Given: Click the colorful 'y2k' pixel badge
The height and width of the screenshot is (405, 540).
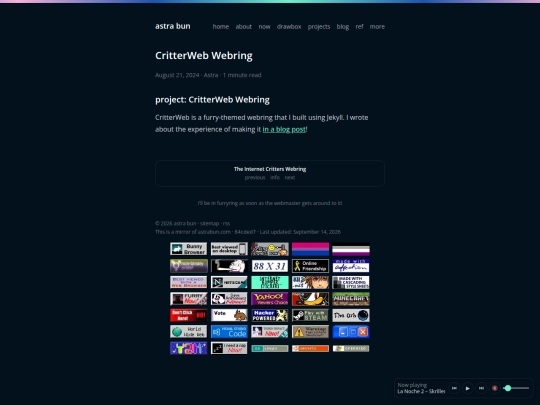Looking at the screenshot, I should point(188,348).
